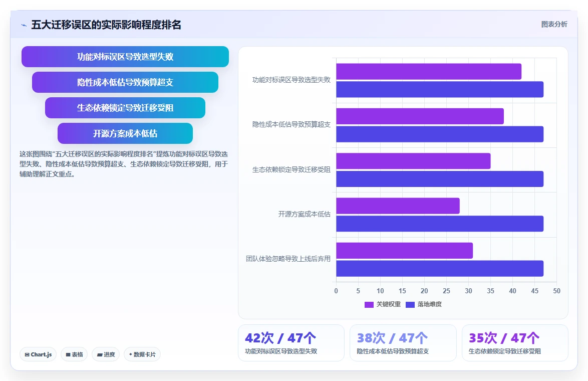
Task: Click the blue bar for 功能对标误区导致选型失败
Action: click(x=440, y=89)
